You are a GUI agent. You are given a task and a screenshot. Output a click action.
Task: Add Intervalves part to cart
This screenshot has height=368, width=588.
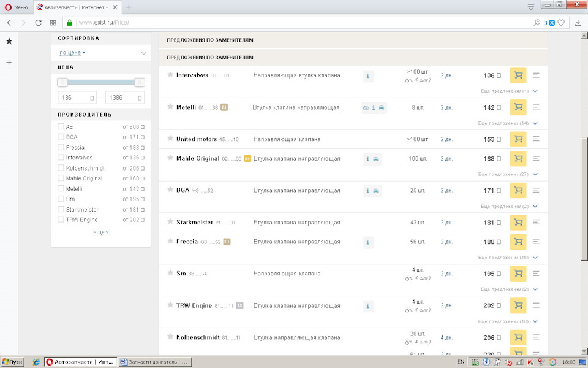click(x=518, y=75)
